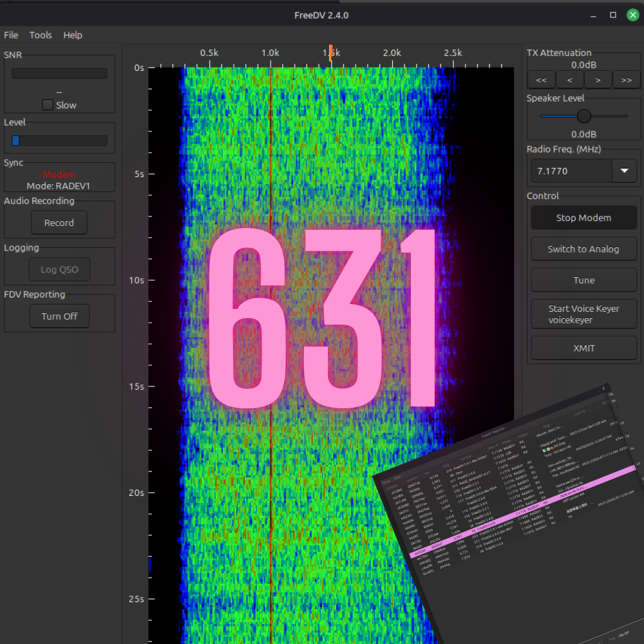Click the 1.0k frequency axis label
Viewport: 644px width, 644px height.
pos(270,53)
